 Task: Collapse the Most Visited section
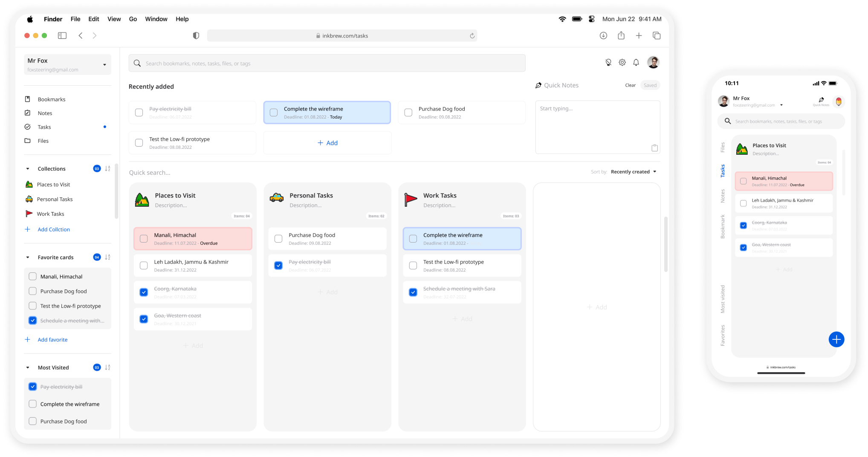tap(28, 367)
